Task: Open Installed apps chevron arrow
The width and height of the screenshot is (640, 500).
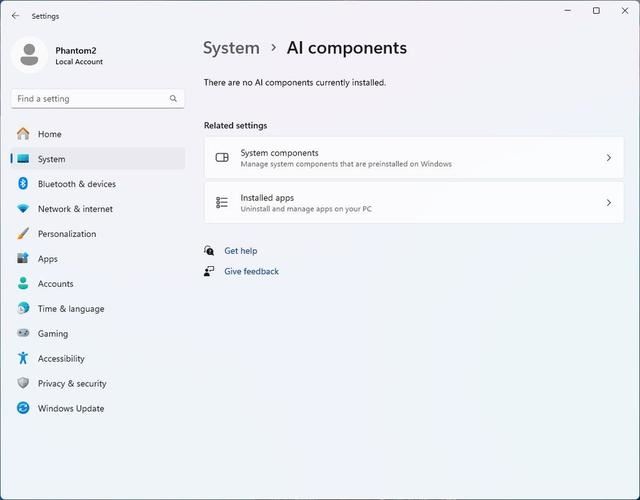Action: [608, 203]
